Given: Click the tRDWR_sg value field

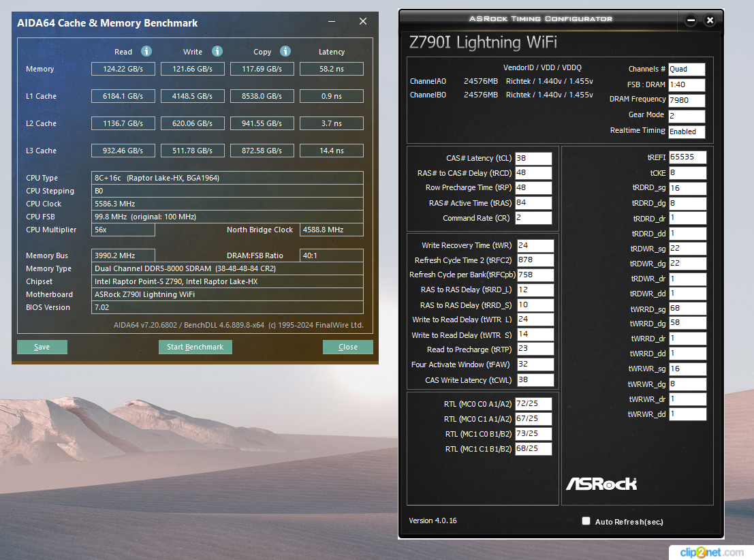Looking at the screenshot, I should pos(688,248).
